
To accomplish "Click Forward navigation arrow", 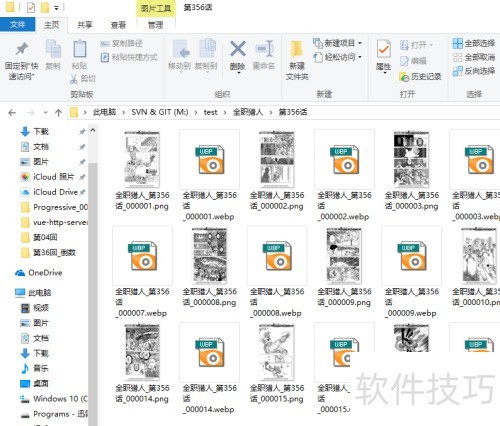I will point(31,113).
